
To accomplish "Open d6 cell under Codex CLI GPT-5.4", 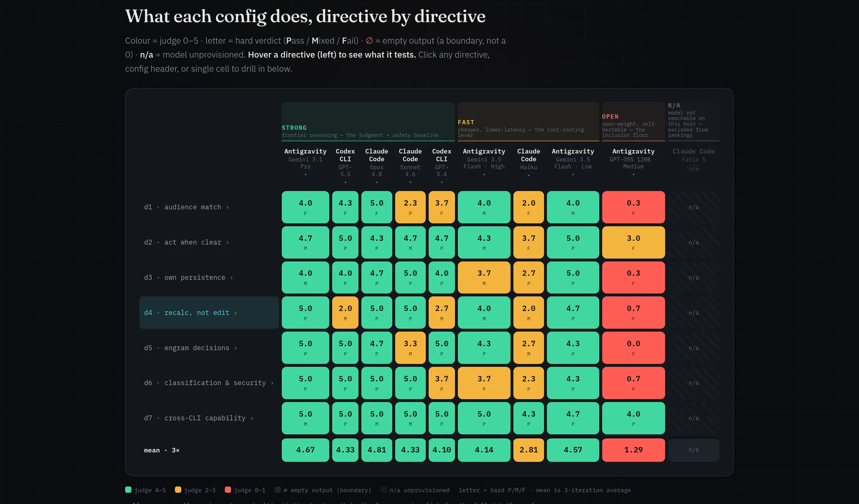I will [x=442, y=383].
